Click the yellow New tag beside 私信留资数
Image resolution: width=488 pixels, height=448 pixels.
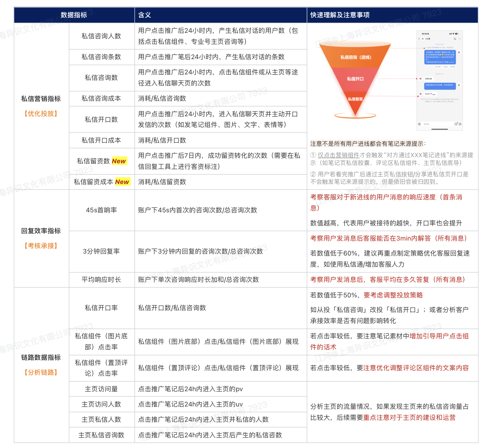tap(119, 161)
